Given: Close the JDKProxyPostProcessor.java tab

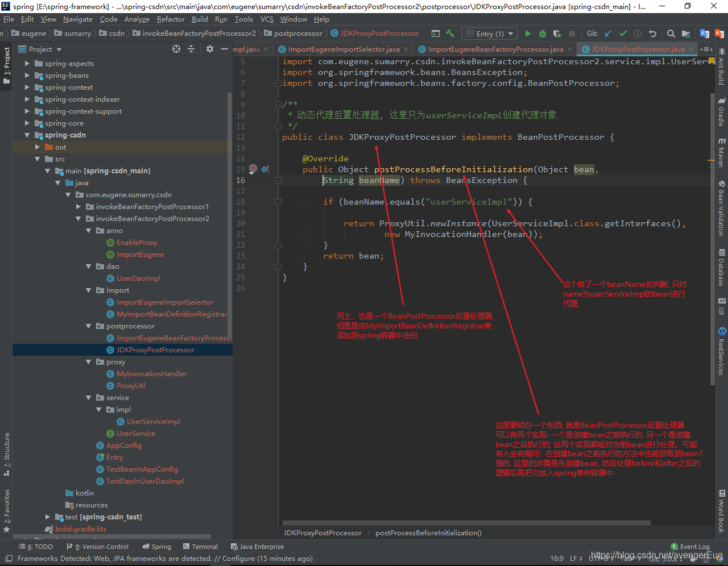Looking at the screenshot, I should [x=691, y=49].
